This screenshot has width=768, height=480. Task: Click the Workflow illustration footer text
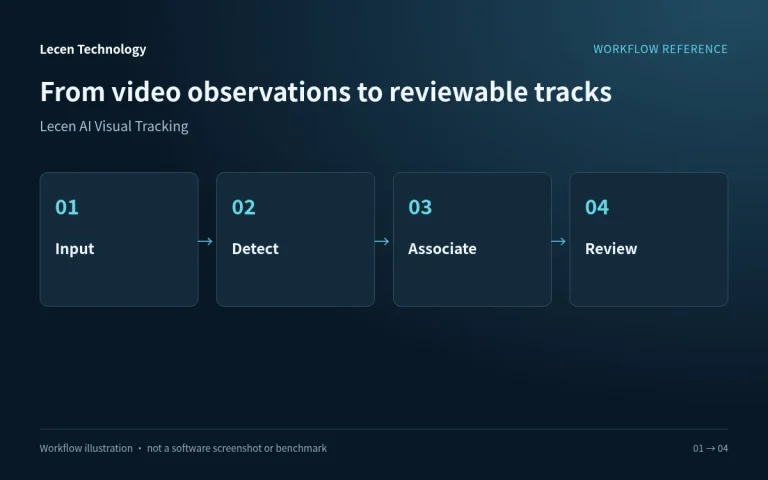(86, 448)
